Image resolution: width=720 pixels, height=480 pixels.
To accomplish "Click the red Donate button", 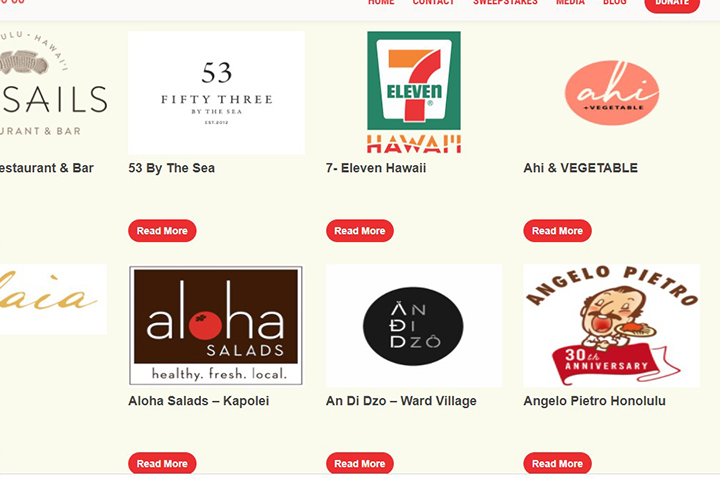I will click(672, 5).
